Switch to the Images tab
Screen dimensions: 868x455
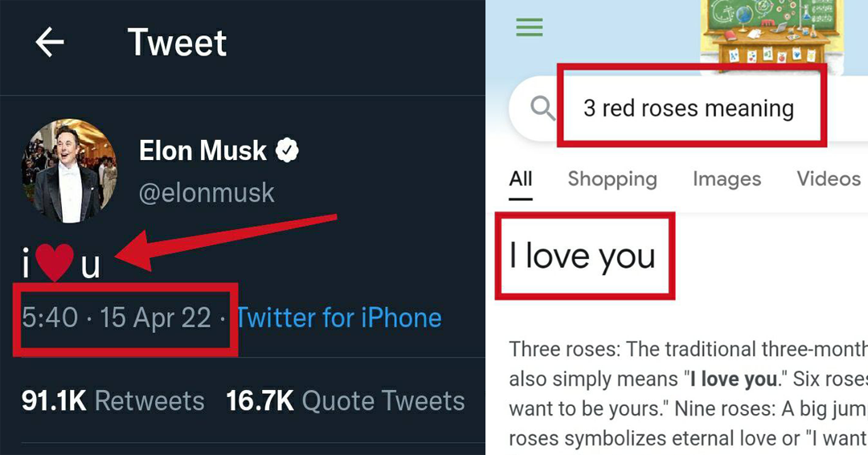coord(727,178)
